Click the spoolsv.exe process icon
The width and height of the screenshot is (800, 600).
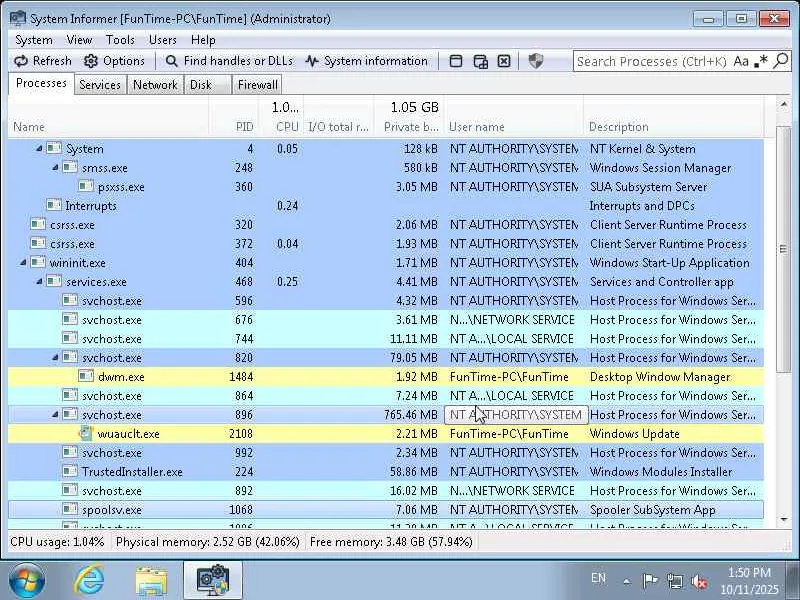[70, 509]
